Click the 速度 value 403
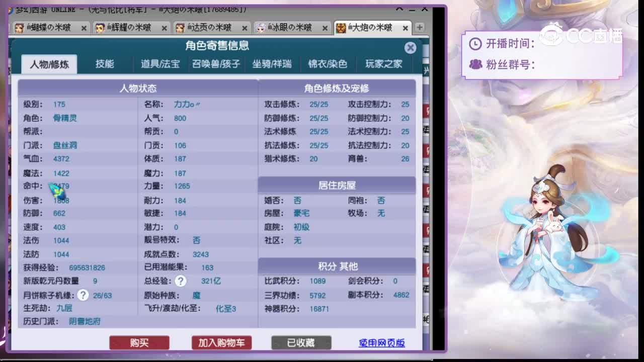The image size is (644, 362). [x=59, y=227]
